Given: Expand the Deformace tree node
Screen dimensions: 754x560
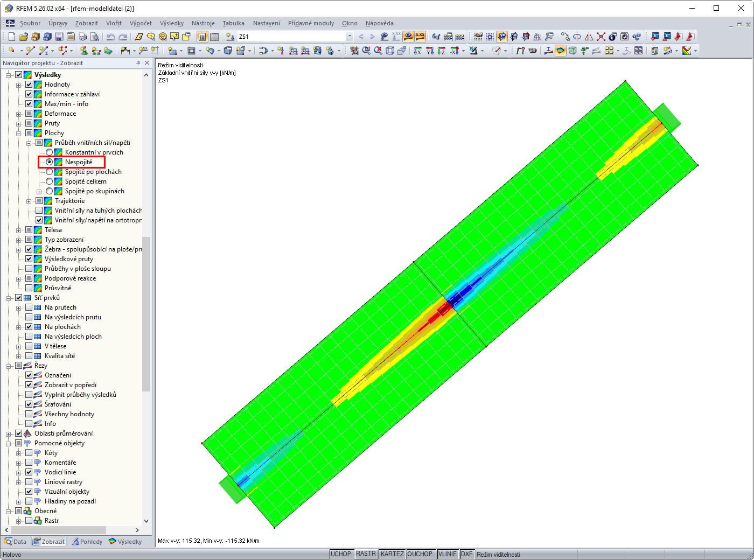Looking at the screenshot, I should pos(19,114).
